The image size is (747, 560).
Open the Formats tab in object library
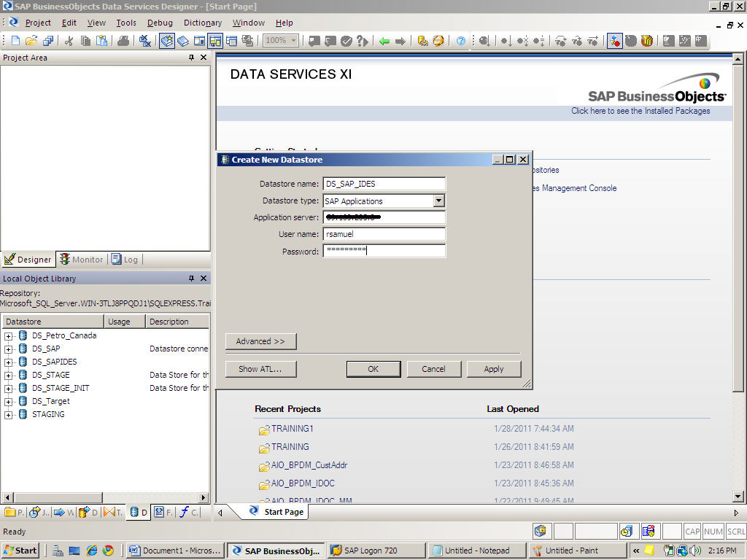(163, 513)
